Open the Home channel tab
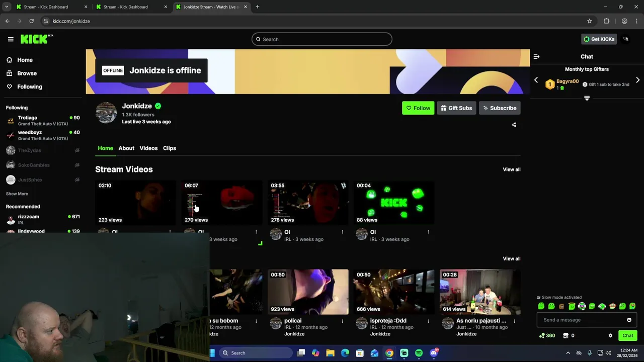 (105, 148)
